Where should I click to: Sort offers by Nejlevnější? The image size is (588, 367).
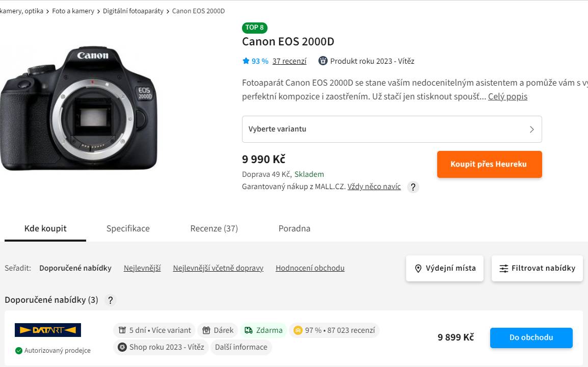[x=142, y=268]
